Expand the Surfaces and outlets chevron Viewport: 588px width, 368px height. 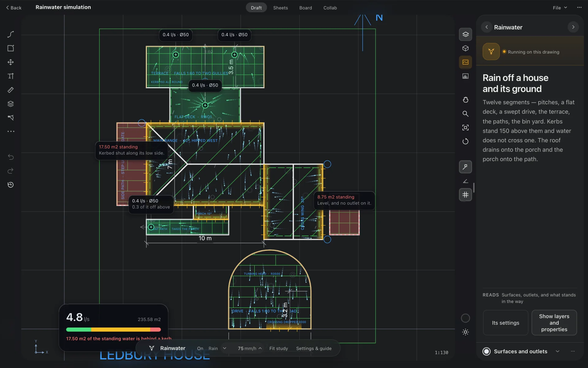pyautogui.click(x=557, y=351)
